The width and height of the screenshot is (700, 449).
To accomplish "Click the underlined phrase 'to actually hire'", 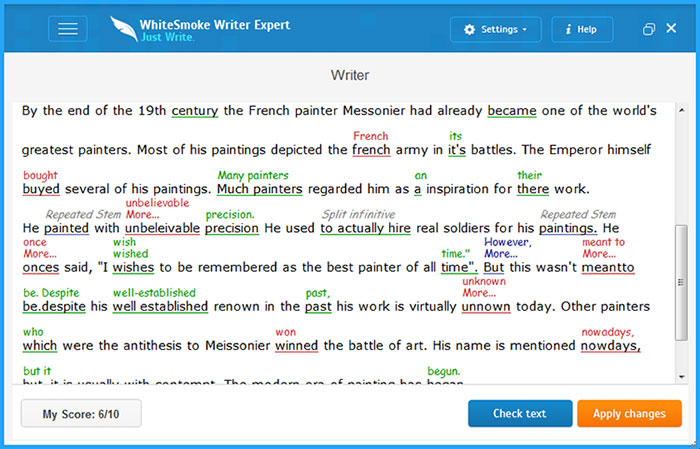I will (x=365, y=228).
